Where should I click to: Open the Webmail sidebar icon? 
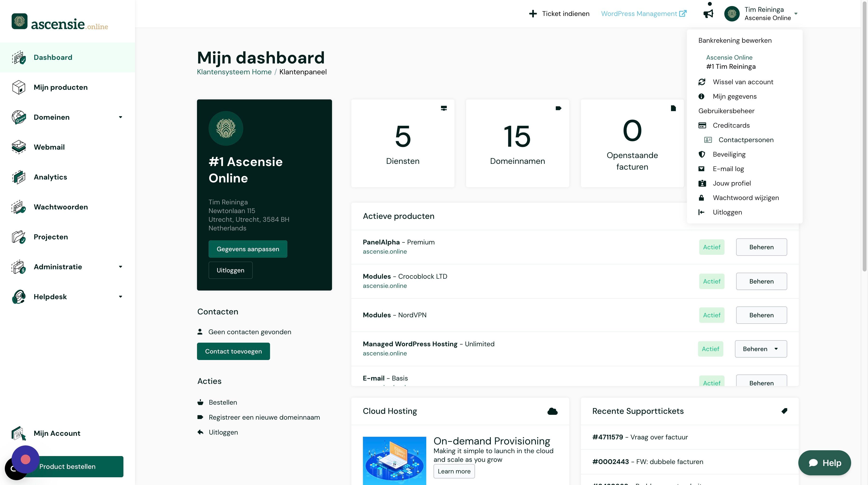(19, 147)
